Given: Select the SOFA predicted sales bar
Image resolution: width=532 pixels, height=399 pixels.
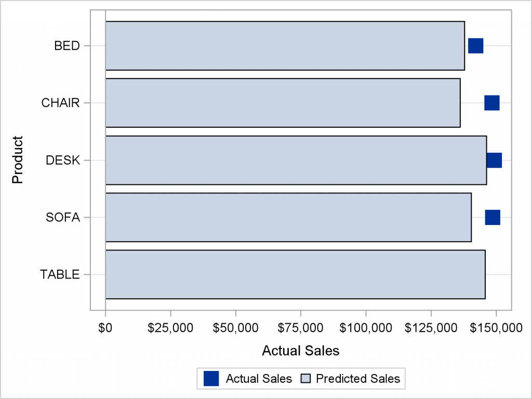Looking at the screenshot, I should pos(288,217).
